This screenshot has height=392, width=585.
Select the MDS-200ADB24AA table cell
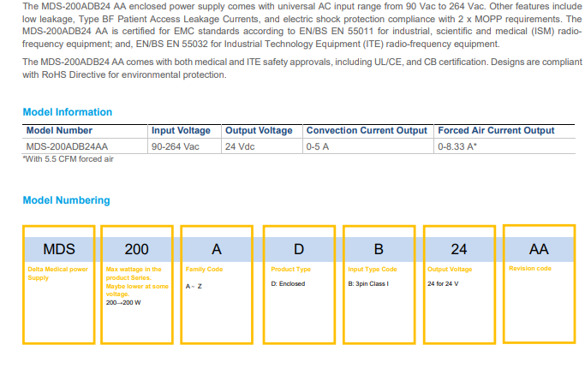coord(67,146)
